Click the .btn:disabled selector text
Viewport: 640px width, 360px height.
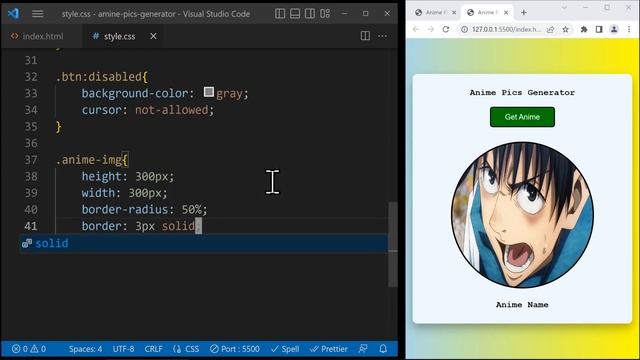coord(102,77)
